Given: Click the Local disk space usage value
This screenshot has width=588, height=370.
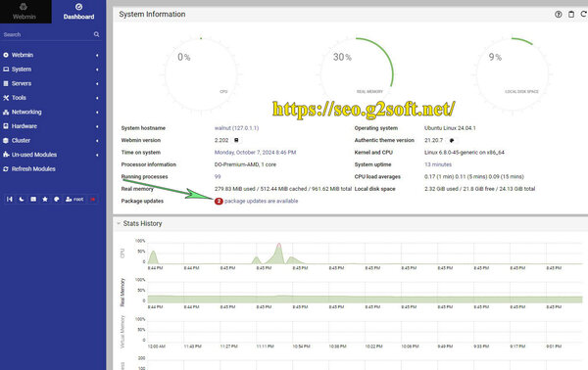Looking at the screenshot, I should pos(479,189).
